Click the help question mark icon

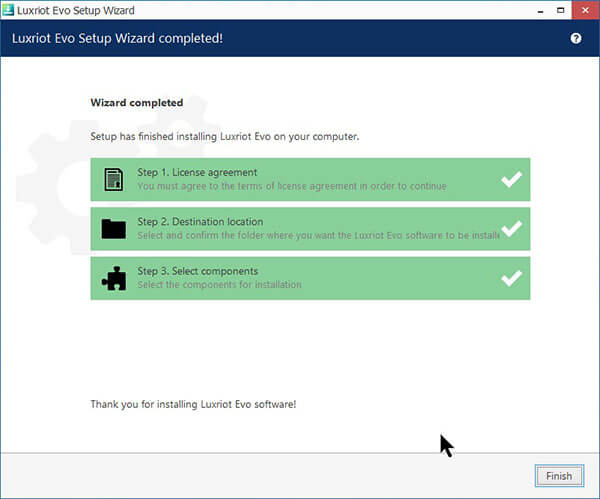(x=576, y=38)
